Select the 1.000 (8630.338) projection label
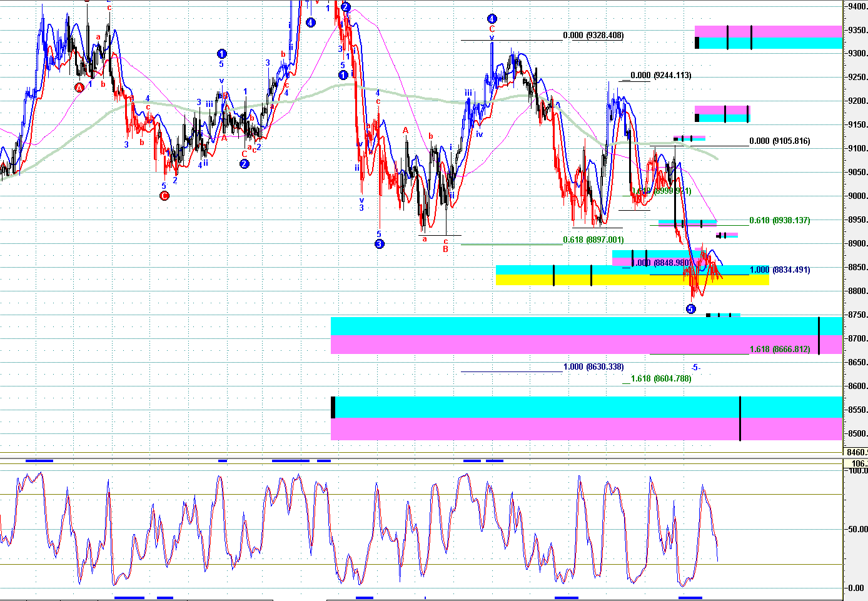The height and width of the screenshot is (601, 868). point(593,367)
